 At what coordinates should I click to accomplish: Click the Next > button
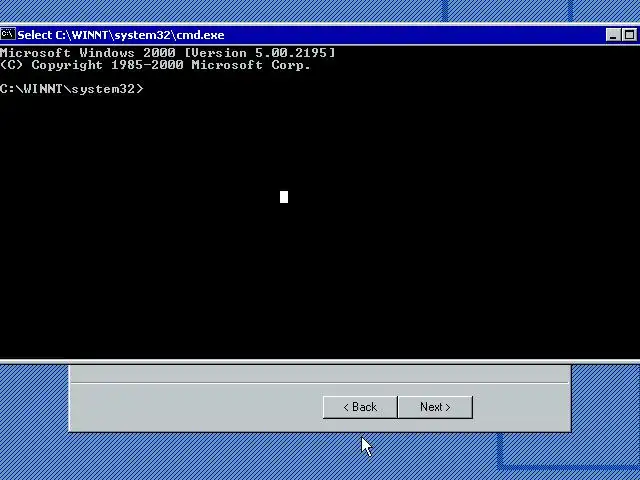(x=435, y=407)
